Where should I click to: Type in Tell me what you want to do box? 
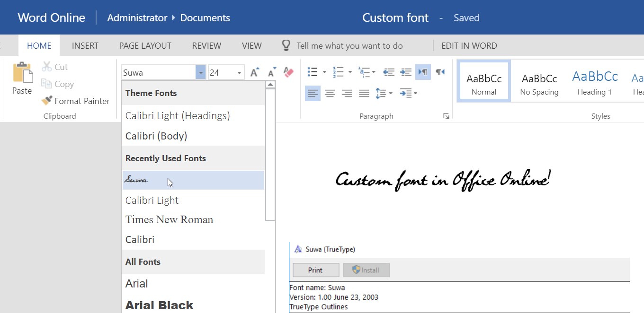(349, 46)
